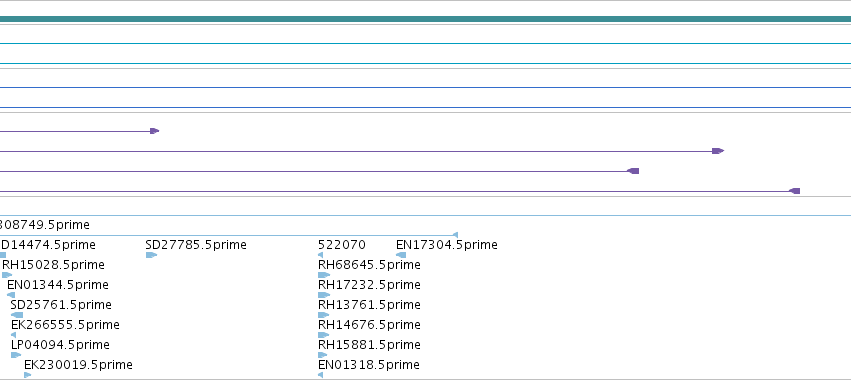The height and width of the screenshot is (380, 851).
Task: Select the EN01318.5prime label
Action: point(369,365)
